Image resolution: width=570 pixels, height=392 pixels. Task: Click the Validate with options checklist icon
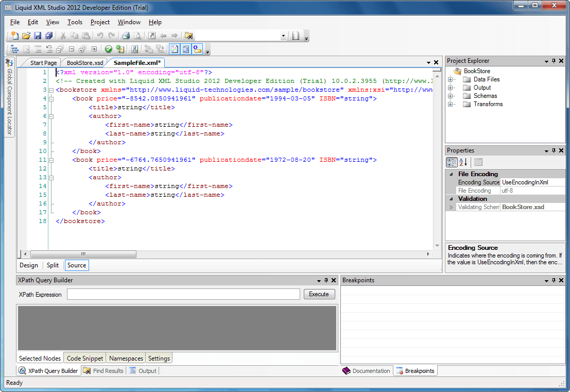[x=120, y=49]
